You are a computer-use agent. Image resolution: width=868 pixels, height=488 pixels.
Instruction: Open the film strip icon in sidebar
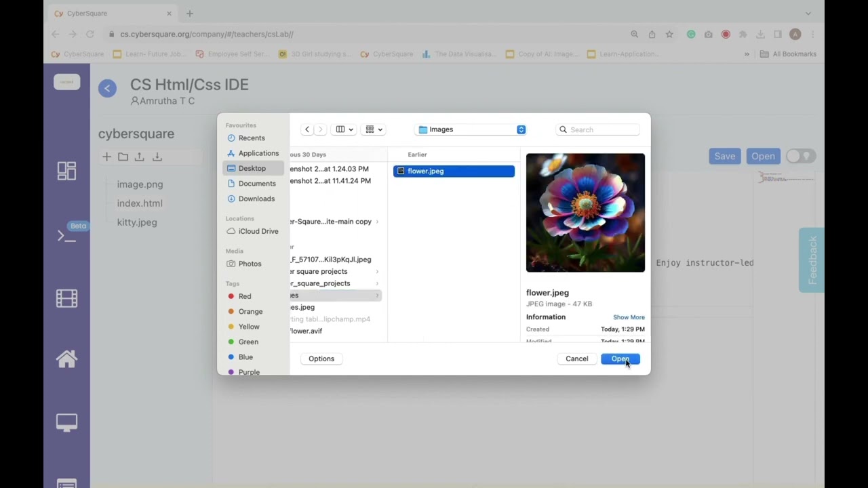tap(66, 298)
